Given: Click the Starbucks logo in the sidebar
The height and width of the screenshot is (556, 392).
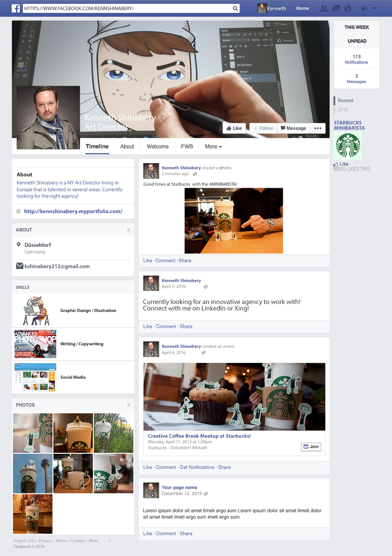Looking at the screenshot, I should [x=348, y=146].
